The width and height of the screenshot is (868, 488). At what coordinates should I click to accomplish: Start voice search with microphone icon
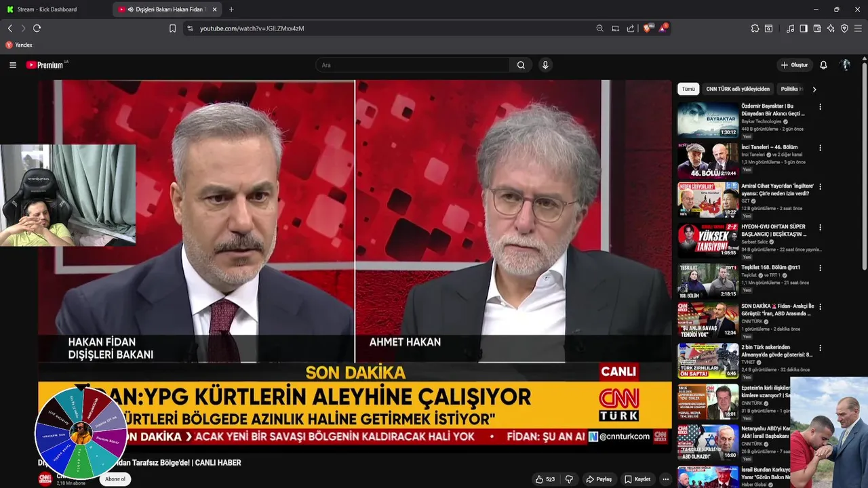(545, 65)
